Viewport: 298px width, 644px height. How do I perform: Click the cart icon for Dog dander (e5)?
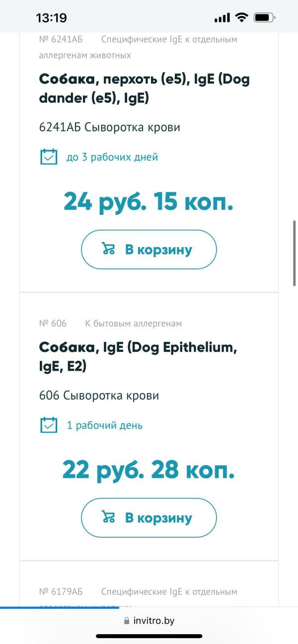pyautogui.click(x=108, y=249)
